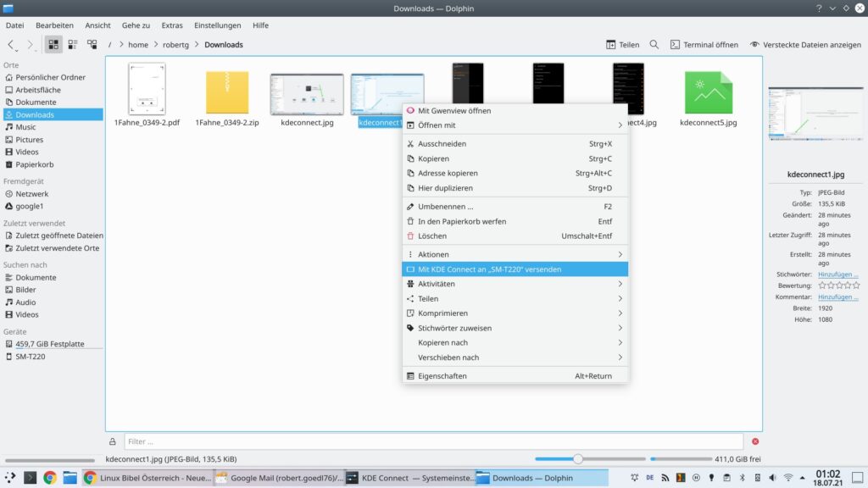Open Netzwerk in places panel
868x488 pixels.
tap(53, 194)
